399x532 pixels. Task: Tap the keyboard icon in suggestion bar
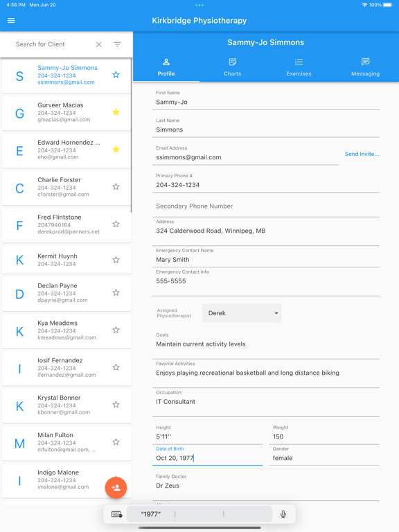(117, 515)
